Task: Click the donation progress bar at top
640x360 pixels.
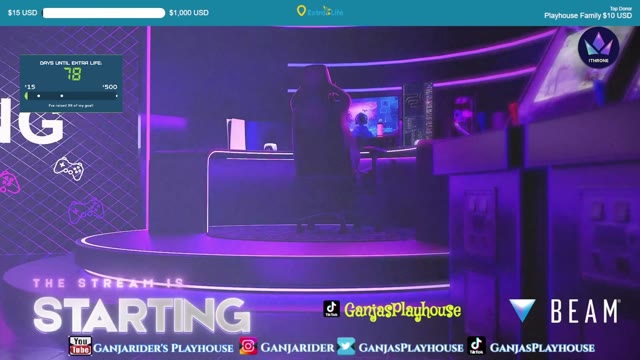Action: (104, 13)
